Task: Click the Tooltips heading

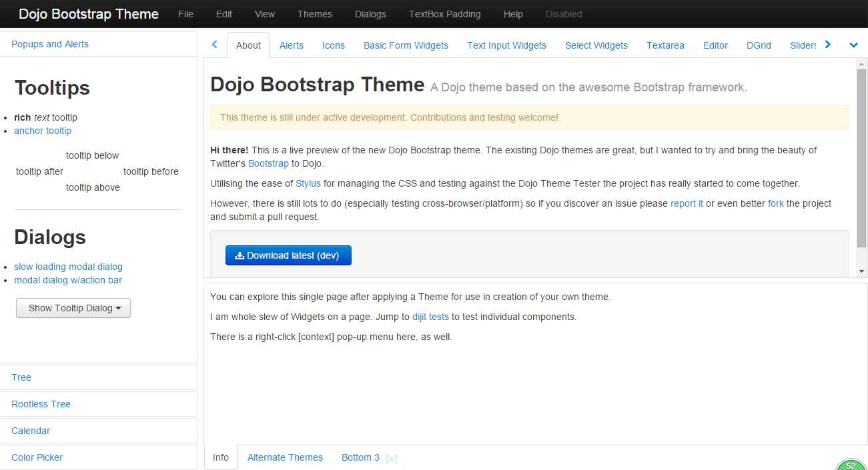Action: (52, 88)
